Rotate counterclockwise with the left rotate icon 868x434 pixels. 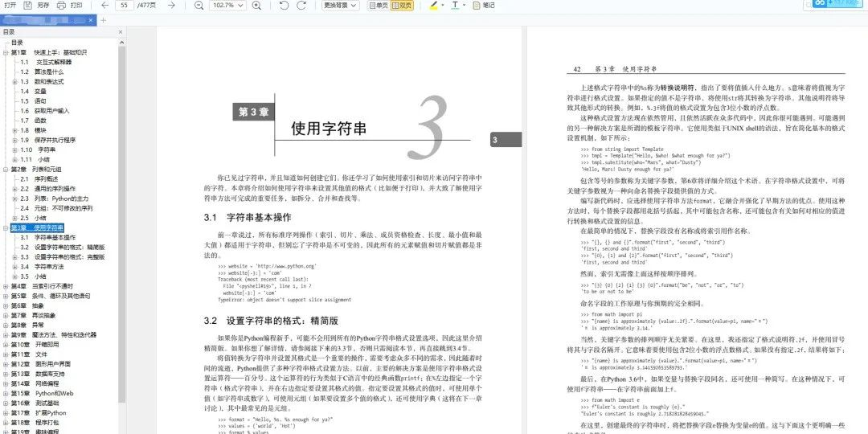coord(284,5)
